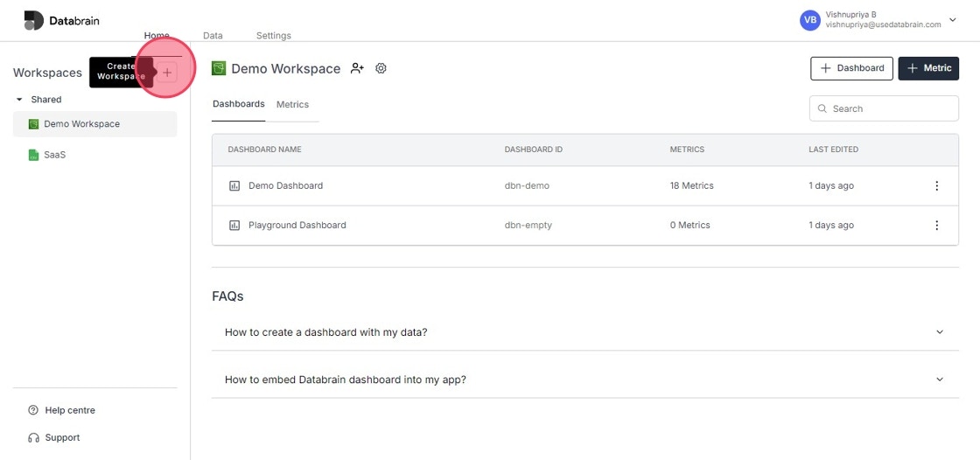Click the Vishnupriya B user name
This screenshot has height=460, width=980.
pyautogui.click(x=850, y=14)
